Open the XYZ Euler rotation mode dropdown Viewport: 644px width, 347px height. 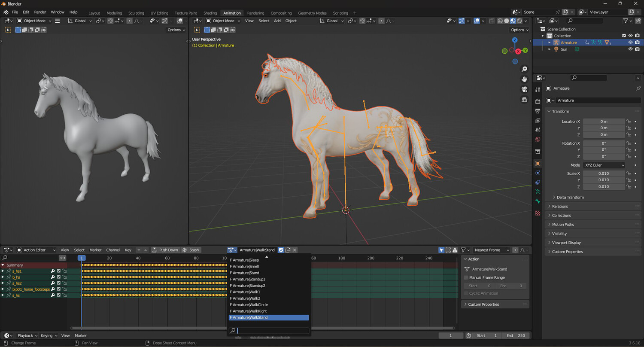click(603, 165)
